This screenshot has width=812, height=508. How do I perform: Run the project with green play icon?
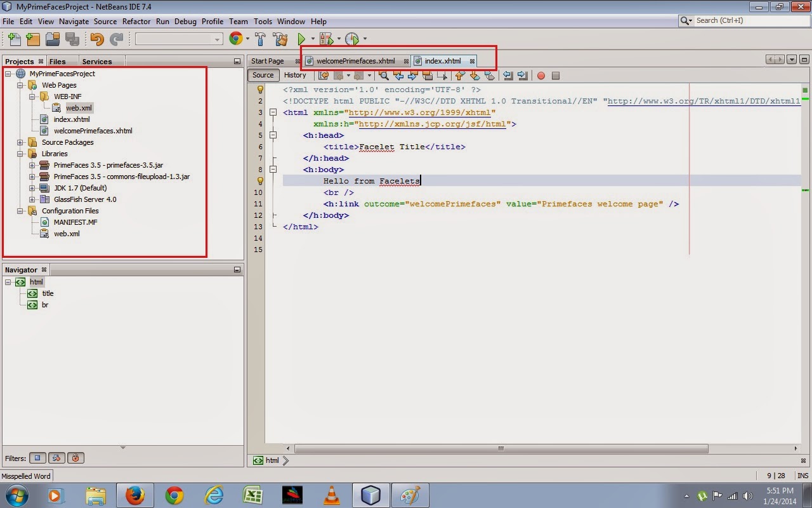[302, 39]
